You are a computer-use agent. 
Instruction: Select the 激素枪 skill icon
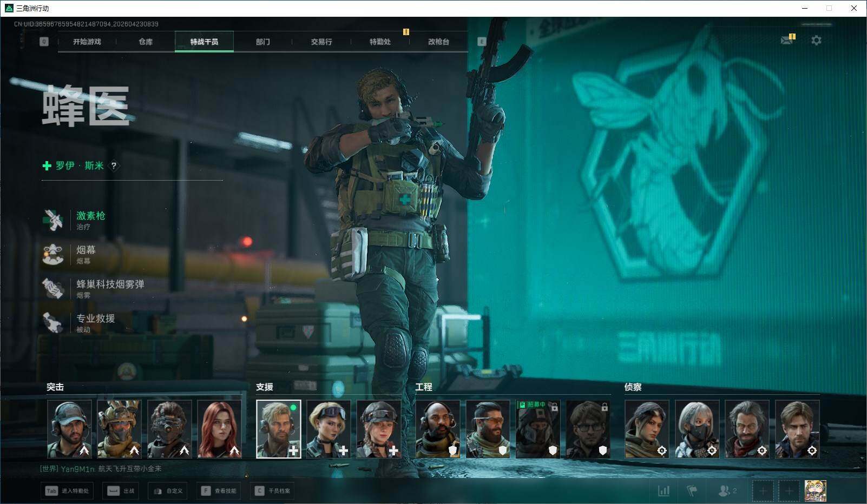[x=54, y=220]
